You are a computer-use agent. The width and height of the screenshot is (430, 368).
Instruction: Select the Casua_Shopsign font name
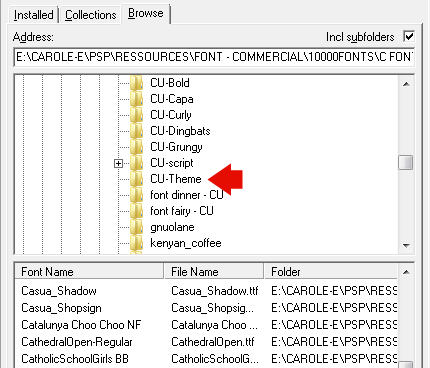click(61, 308)
